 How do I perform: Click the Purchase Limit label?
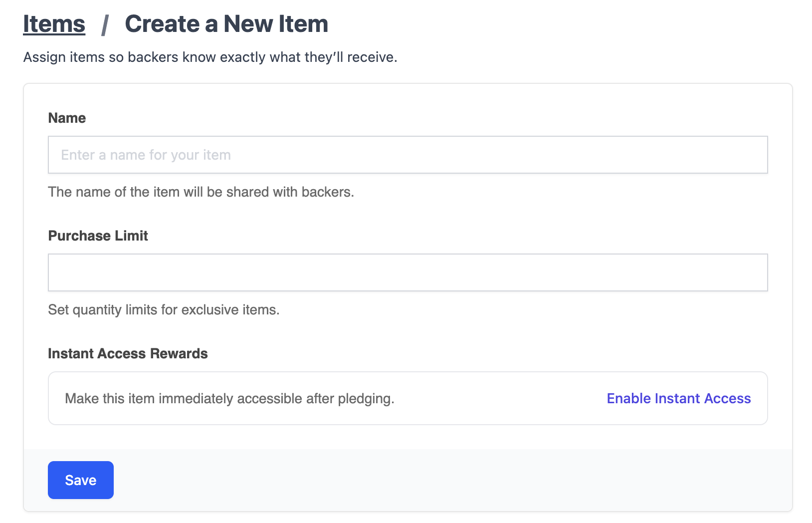pos(98,236)
